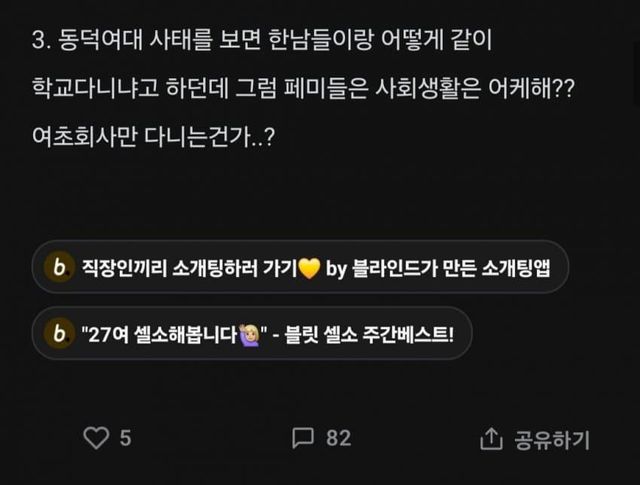Click the post line starting 학교다니냐고 하던데

[303, 88]
